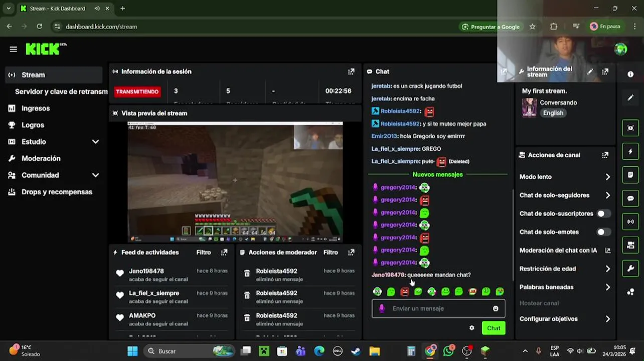Click username Emir2013 in chat
Screen dimensions: 644x361
pyautogui.click(x=384, y=136)
